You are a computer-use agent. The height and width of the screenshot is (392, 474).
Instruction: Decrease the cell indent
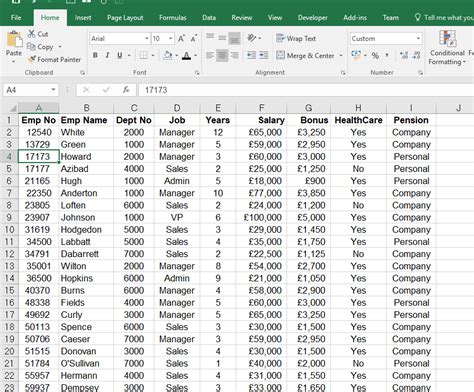coord(251,55)
